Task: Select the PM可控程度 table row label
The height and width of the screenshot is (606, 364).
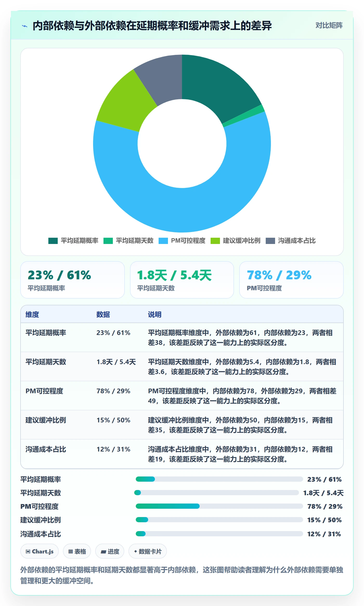Action: coord(44,391)
